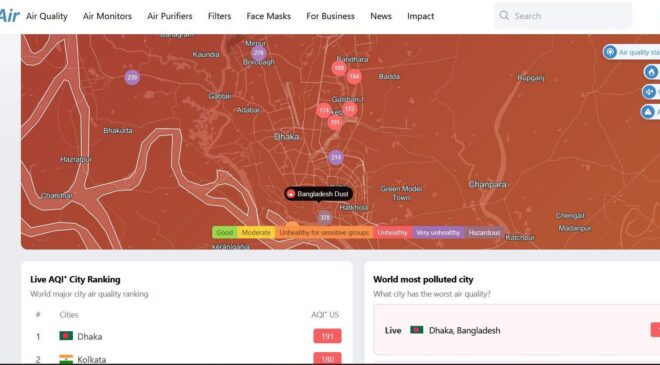Select the 174 station marker on map
Screen dimensions: 660x365
tap(324, 110)
